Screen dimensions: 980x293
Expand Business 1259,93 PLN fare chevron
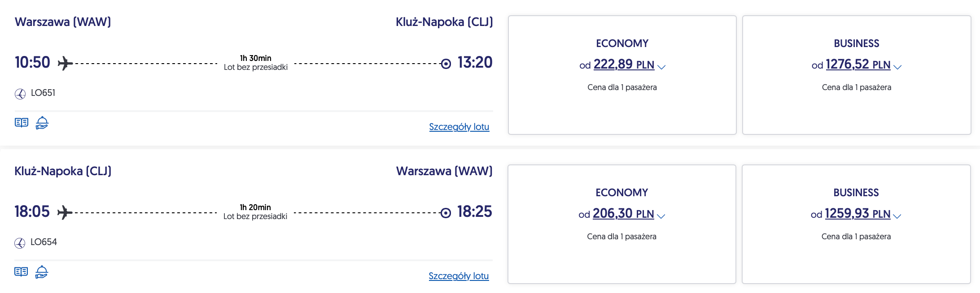(x=897, y=216)
